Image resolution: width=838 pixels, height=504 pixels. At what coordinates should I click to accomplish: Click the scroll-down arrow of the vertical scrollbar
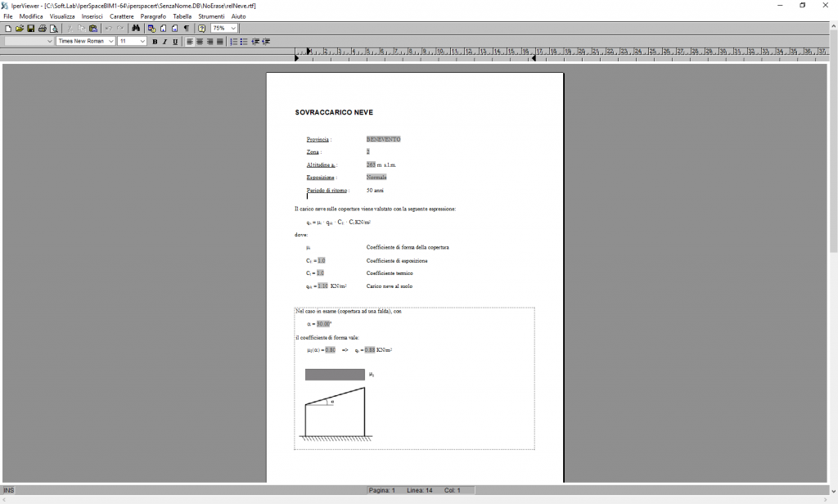click(833, 490)
